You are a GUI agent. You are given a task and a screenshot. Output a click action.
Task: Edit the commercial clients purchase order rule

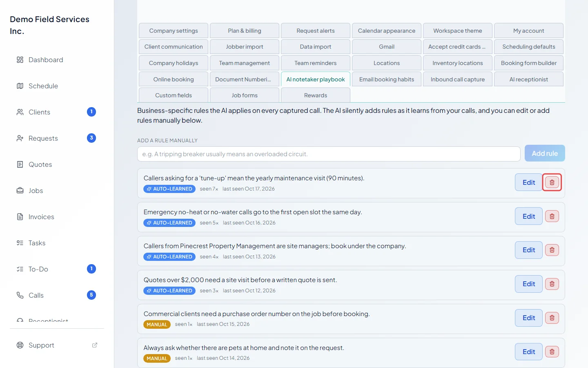click(529, 318)
